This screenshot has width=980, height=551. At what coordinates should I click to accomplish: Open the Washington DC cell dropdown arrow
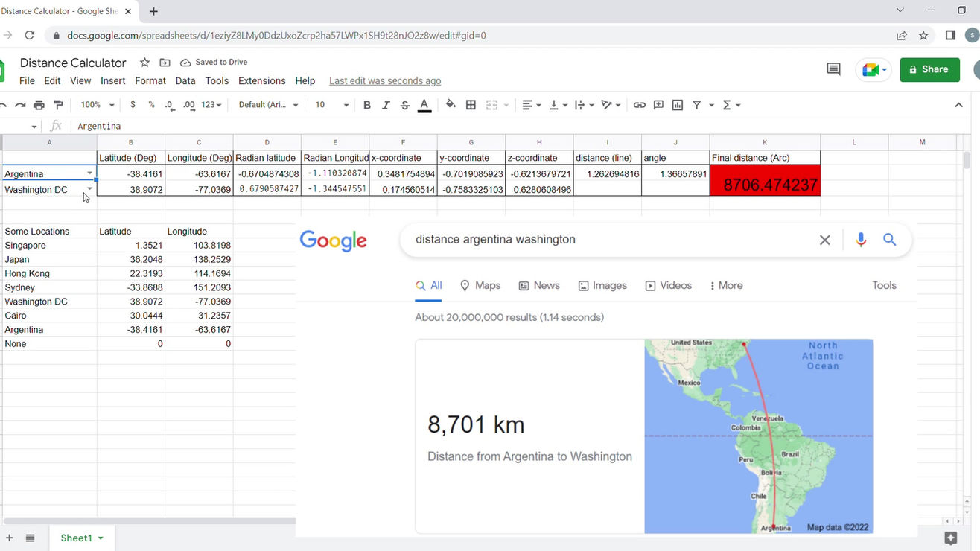(x=90, y=189)
